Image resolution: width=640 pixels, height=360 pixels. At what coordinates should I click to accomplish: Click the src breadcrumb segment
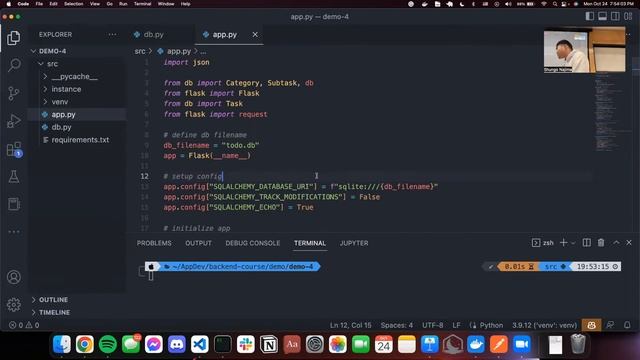(x=140, y=51)
